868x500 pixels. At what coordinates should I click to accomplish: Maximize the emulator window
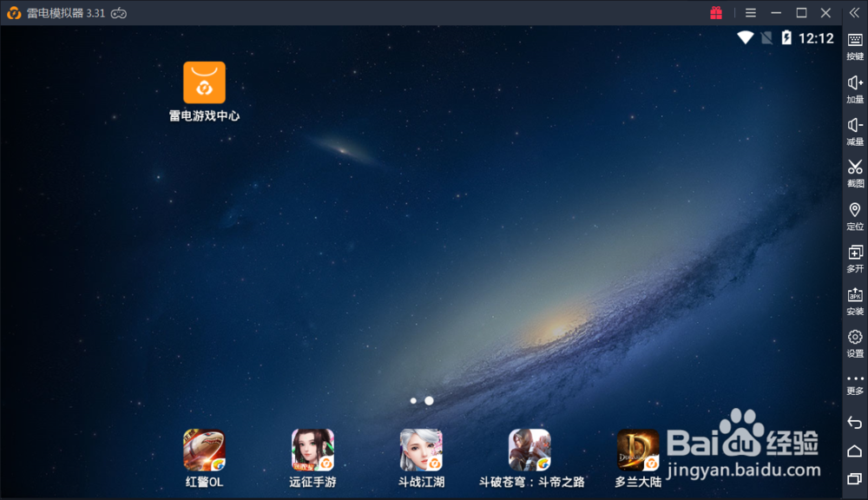801,13
